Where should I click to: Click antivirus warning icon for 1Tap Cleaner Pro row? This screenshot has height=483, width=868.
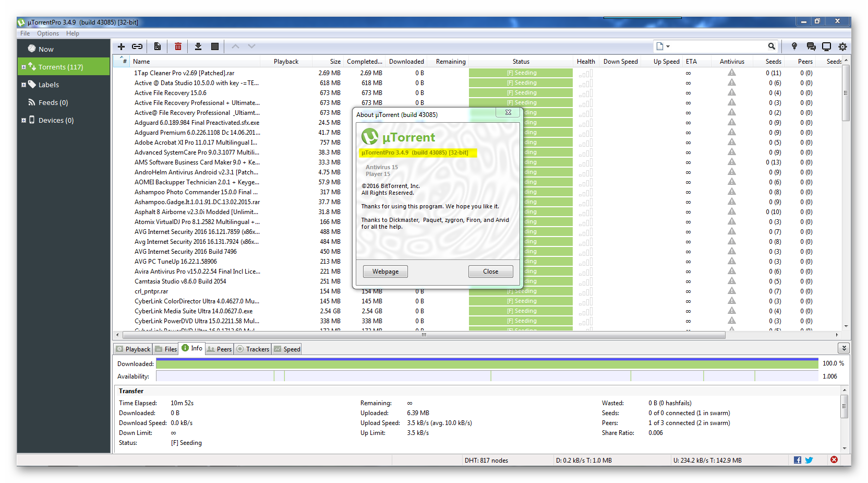coord(732,73)
